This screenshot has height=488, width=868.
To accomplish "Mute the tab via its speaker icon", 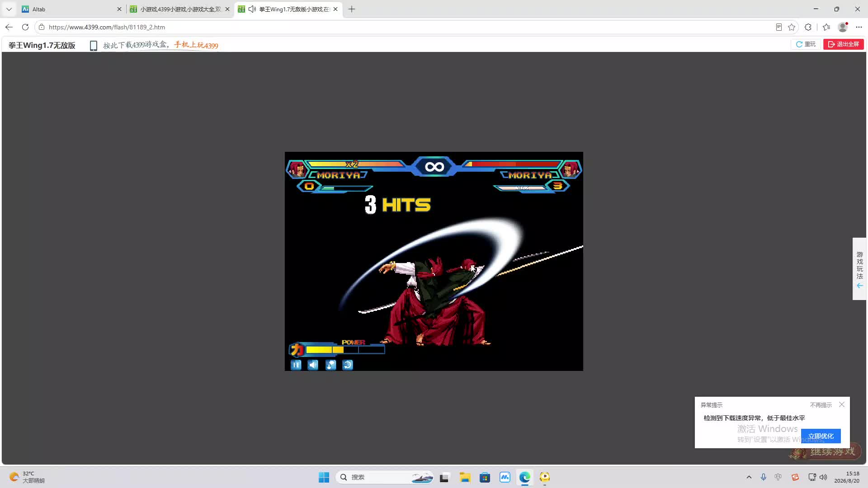I will click(x=252, y=9).
